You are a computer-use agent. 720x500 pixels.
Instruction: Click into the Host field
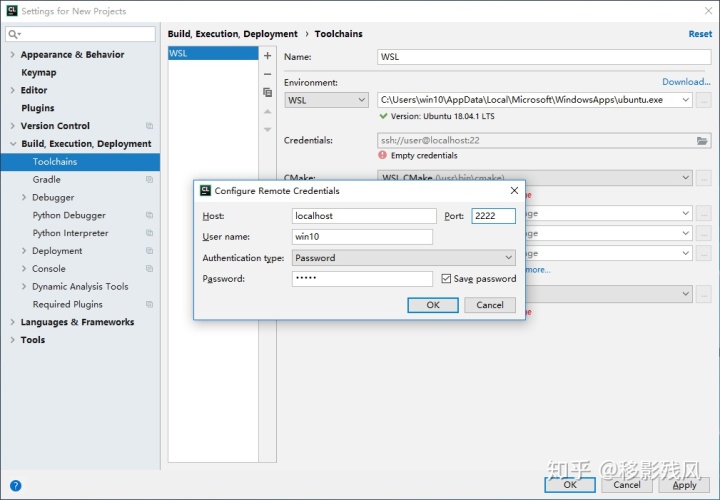click(364, 216)
